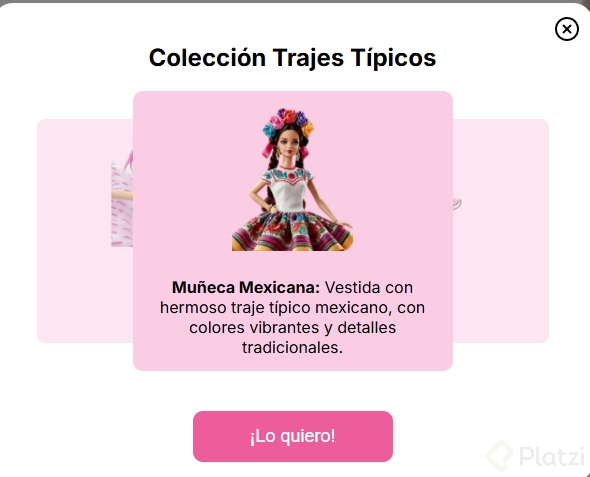Click the line 'hermoso traje típico mexicano, con'

292,307
